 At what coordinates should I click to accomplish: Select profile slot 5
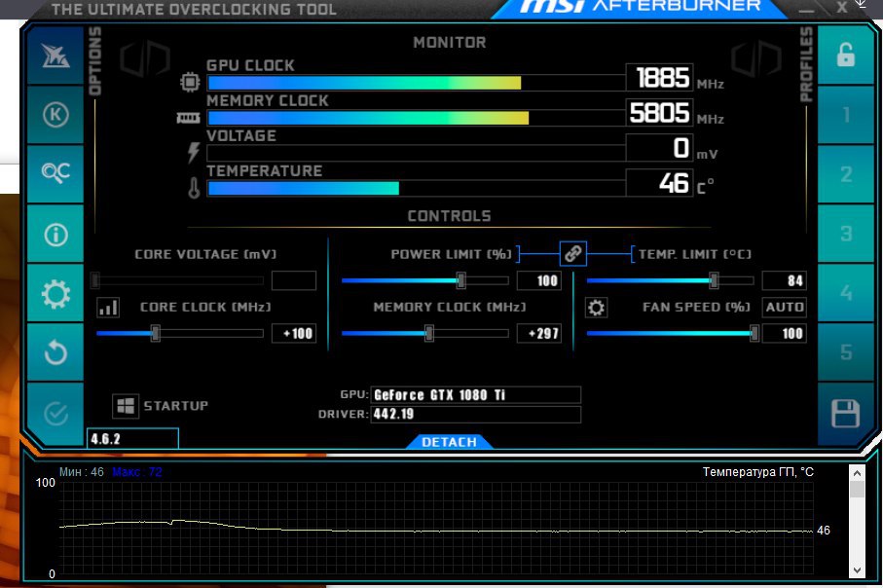[x=845, y=353]
